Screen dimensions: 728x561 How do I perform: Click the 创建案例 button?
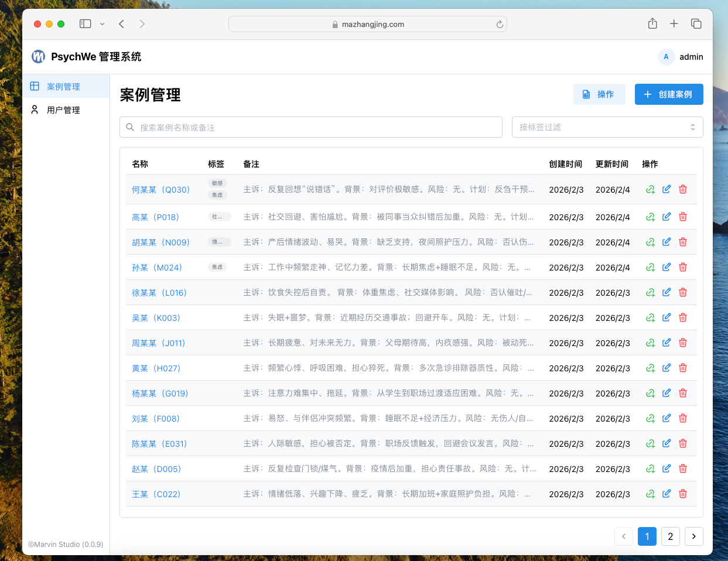[x=669, y=94]
